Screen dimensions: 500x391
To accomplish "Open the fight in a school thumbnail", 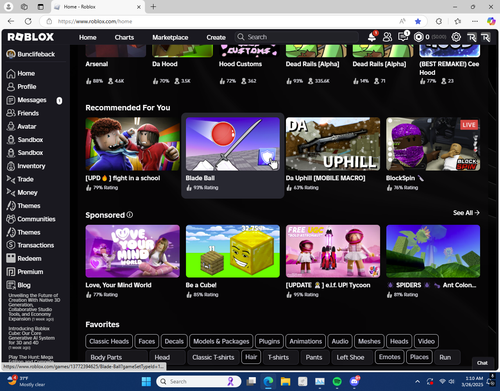I will (x=132, y=144).
